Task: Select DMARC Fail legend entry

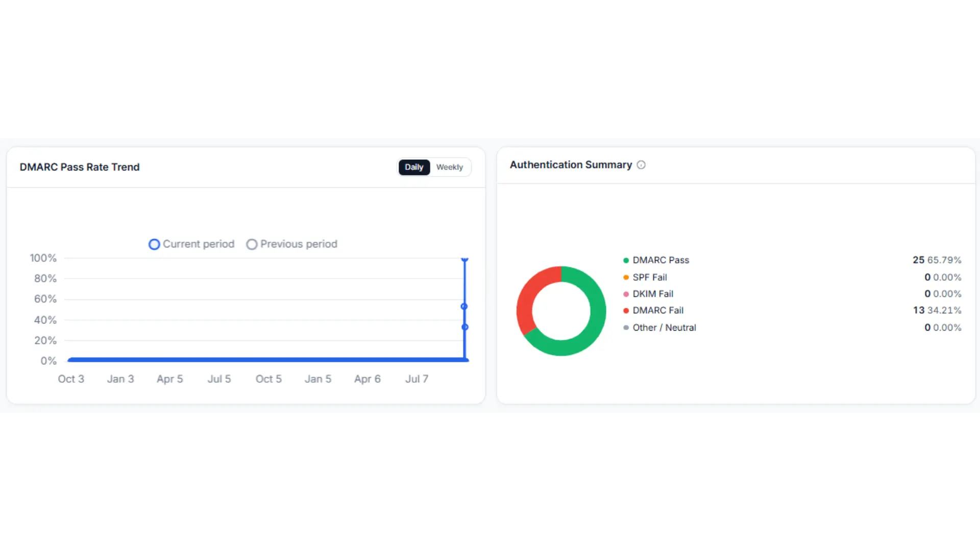Action: click(653, 310)
